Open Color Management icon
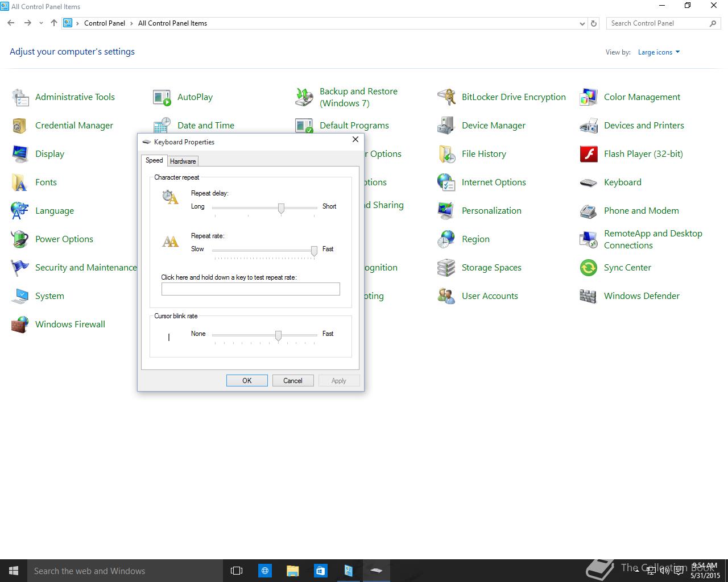 pos(589,97)
